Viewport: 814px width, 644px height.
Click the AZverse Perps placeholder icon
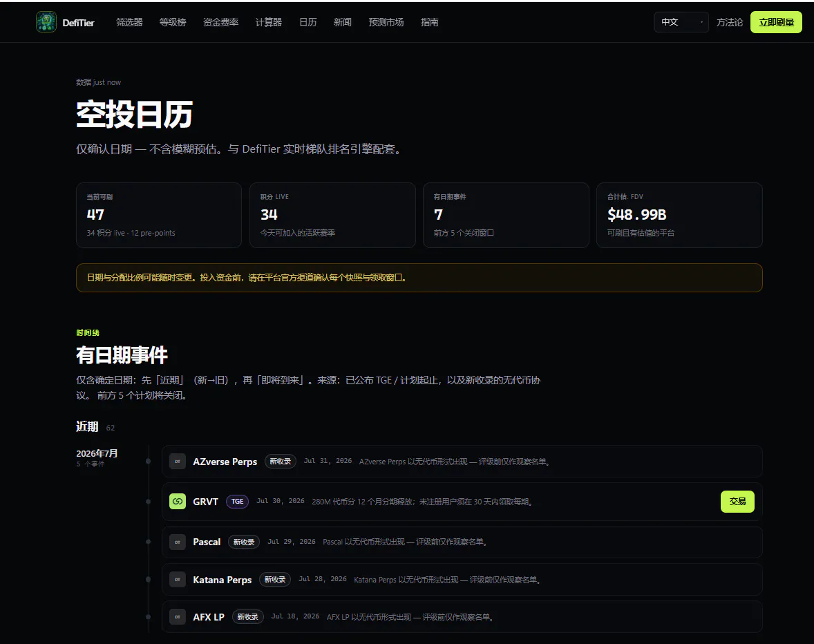click(178, 462)
